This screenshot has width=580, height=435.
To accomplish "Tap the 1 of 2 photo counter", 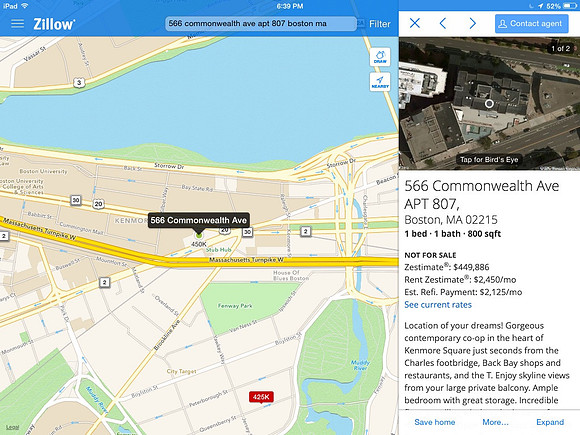I will (560, 48).
